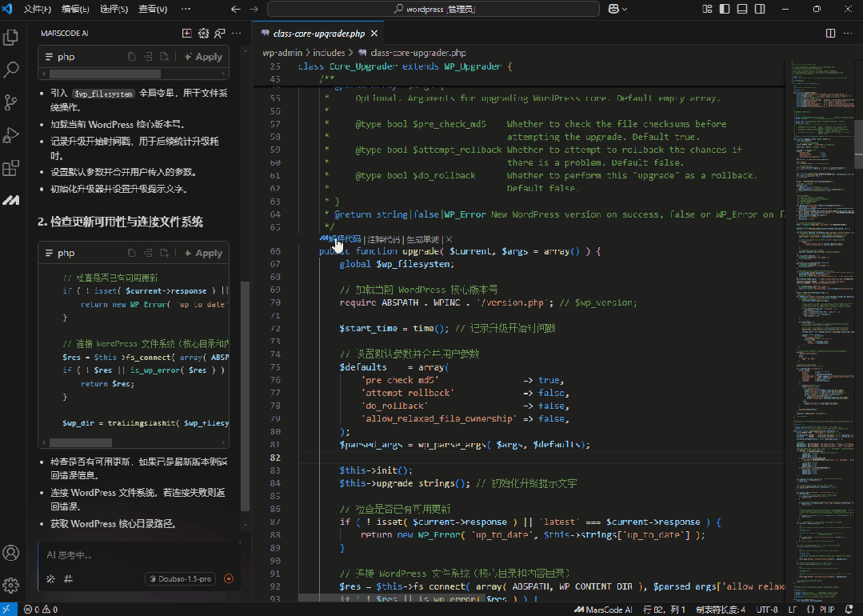Change LF end of line sequence
This screenshot has height=616, width=863.
(793, 610)
